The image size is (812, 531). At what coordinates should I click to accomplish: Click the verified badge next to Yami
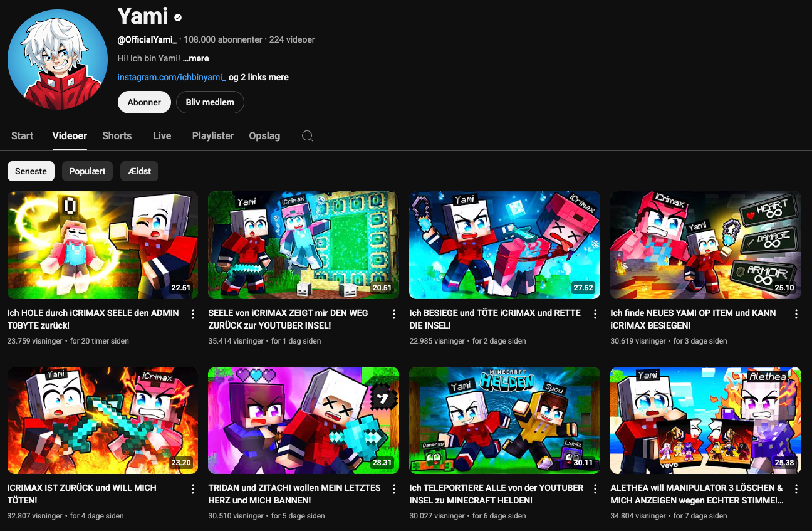[178, 18]
